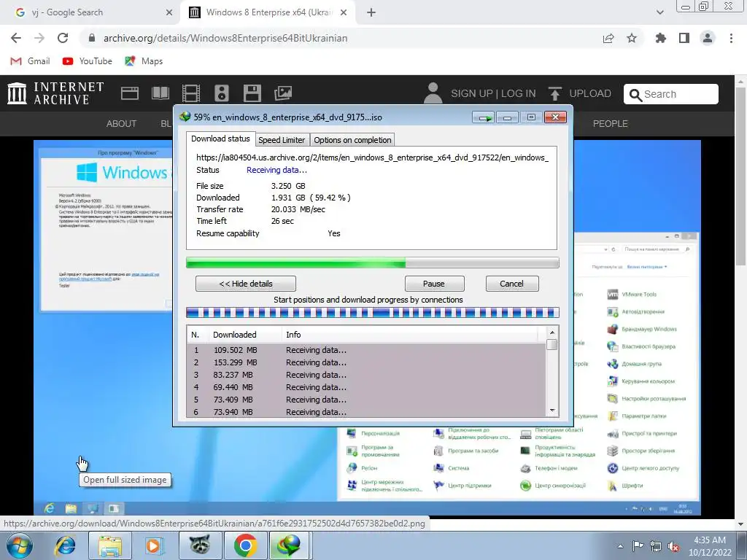The image size is (747, 560).
Task: Open a new Chrome tab
Action: click(371, 12)
